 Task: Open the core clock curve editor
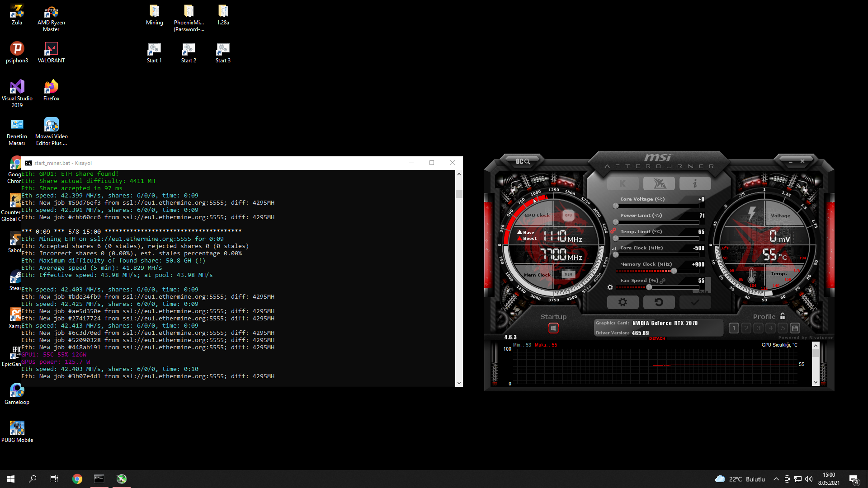pyautogui.click(x=614, y=248)
